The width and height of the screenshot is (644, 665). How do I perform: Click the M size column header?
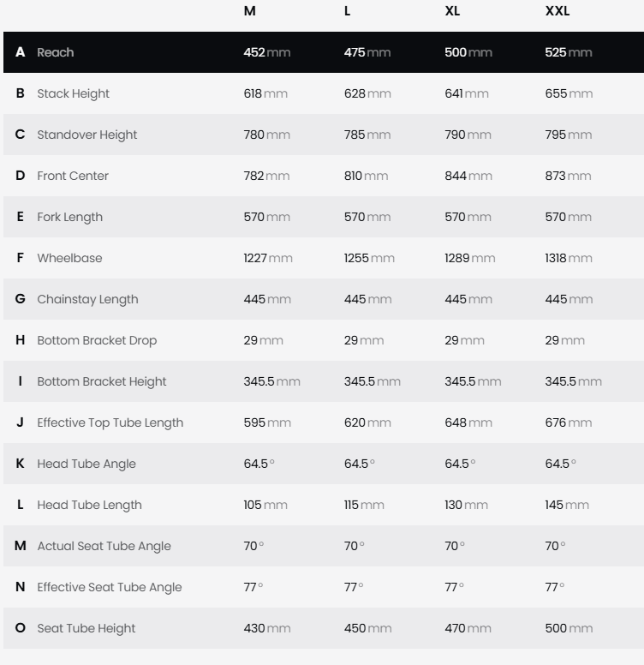tap(250, 11)
